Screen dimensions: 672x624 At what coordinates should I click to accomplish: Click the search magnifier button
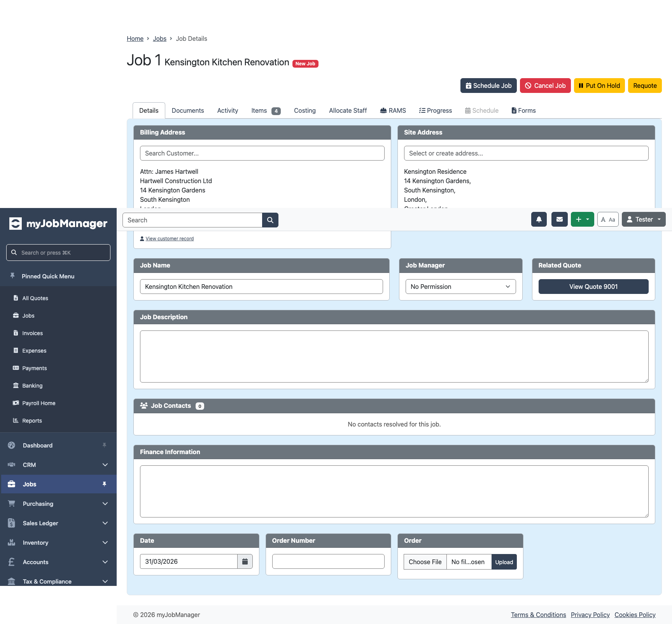coord(270,220)
